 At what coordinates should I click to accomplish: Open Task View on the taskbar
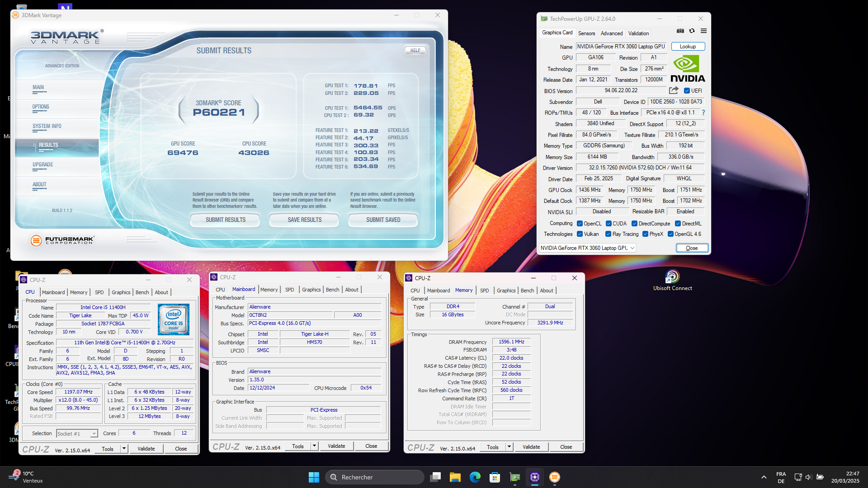[436, 477]
